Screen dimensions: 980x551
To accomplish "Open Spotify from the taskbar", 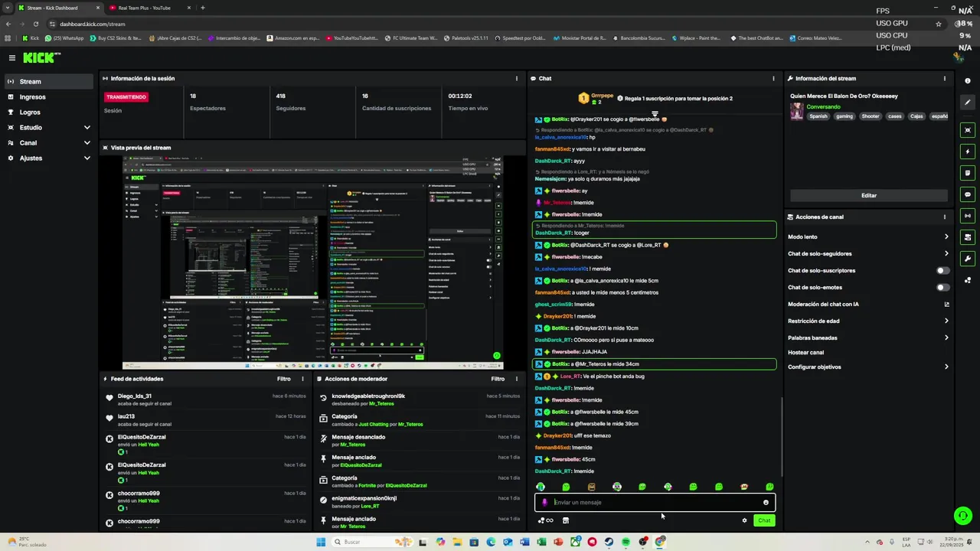I will pyautogui.click(x=626, y=542).
